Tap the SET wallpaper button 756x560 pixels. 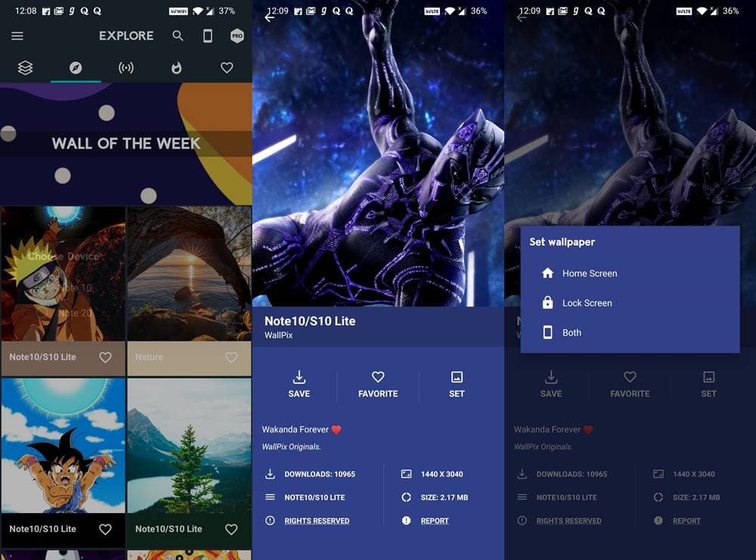(x=457, y=384)
